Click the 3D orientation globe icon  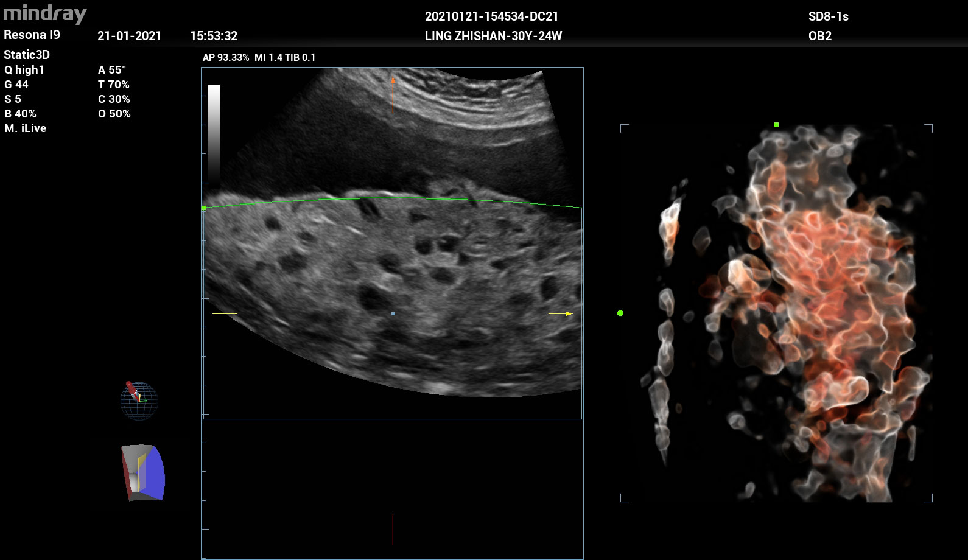pos(139,401)
